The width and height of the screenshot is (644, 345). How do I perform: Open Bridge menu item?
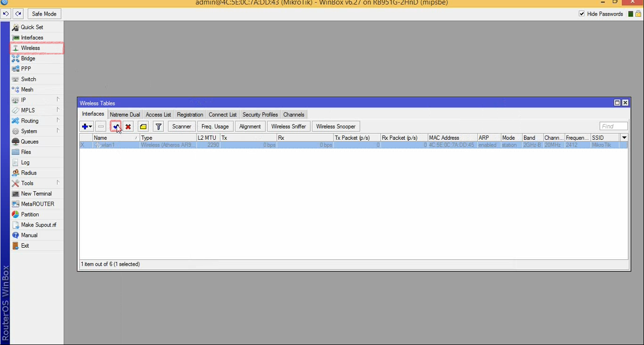(x=36, y=59)
